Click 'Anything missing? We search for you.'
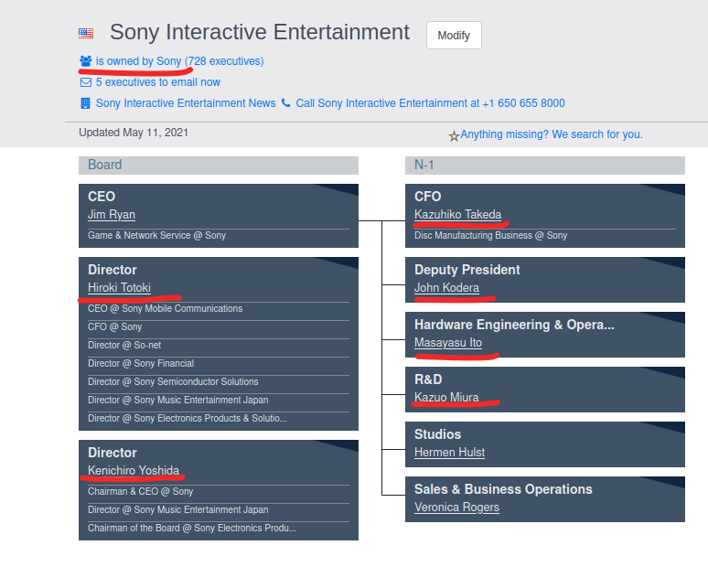Screen dimensions: 708x588 tap(552, 134)
